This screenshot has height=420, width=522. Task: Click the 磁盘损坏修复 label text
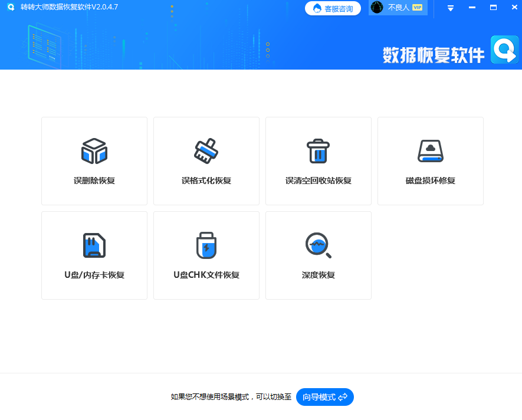point(430,179)
